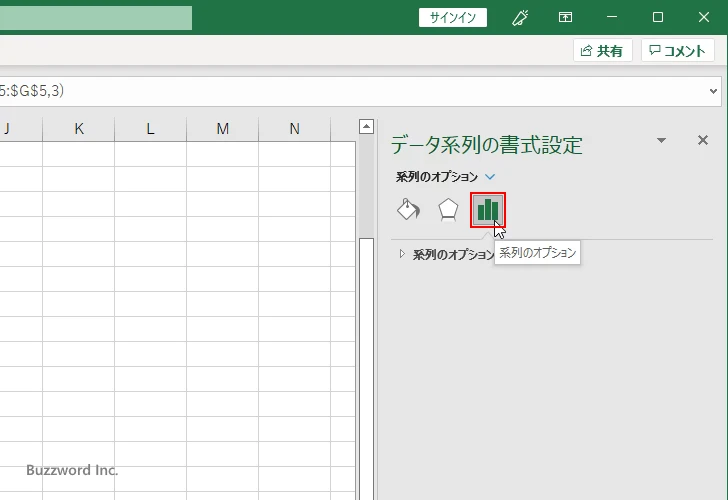The width and height of the screenshot is (728, 500).
Task: Maximize the Excel window
Action: pyautogui.click(x=657, y=17)
